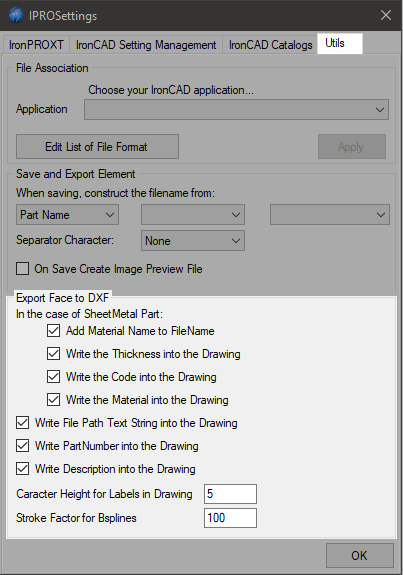The image size is (403, 575).
Task: Uncheck Write PartNumber into the Drawing
Action: click(x=22, y=446)
